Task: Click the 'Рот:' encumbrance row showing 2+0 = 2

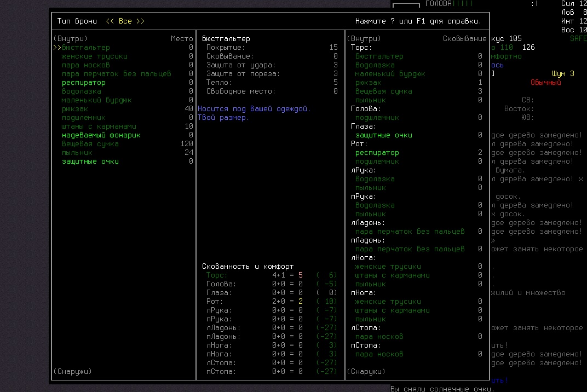Action: 272,302
